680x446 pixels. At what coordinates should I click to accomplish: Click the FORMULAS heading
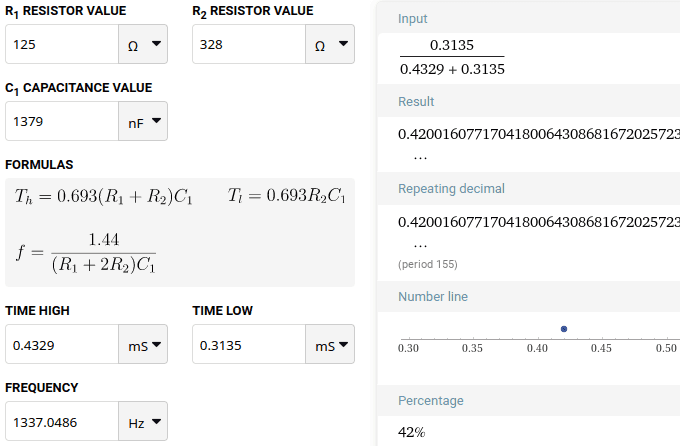pos(39,165)
